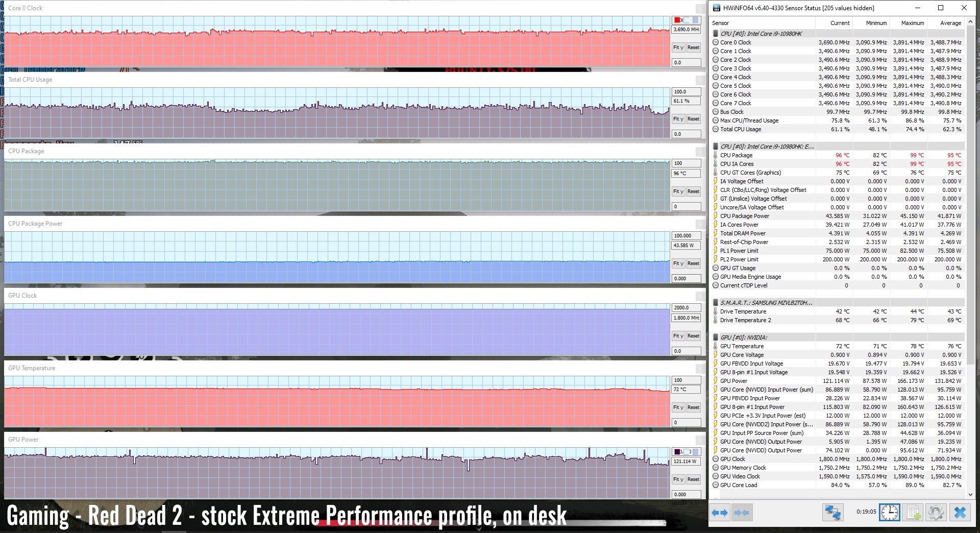Click the GPU Clock maximum value field 2000.0
Screen dimensions: 980x533
pos(685,307)
